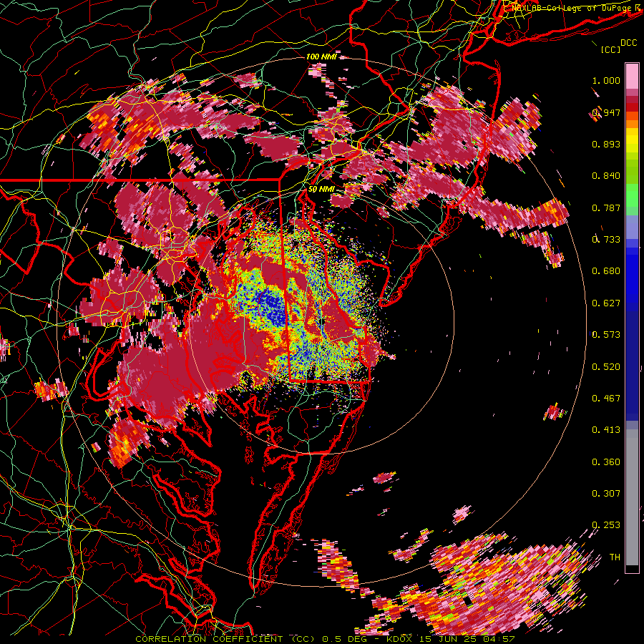Image resolution: width=644 pixels, height=644 pixels.
Task: Select the 0.413 legend value
Action: [606, 430]
